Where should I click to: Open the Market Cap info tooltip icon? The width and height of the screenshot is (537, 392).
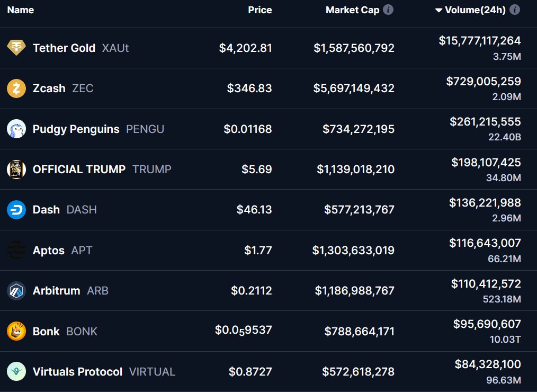(x=388, y=10)
